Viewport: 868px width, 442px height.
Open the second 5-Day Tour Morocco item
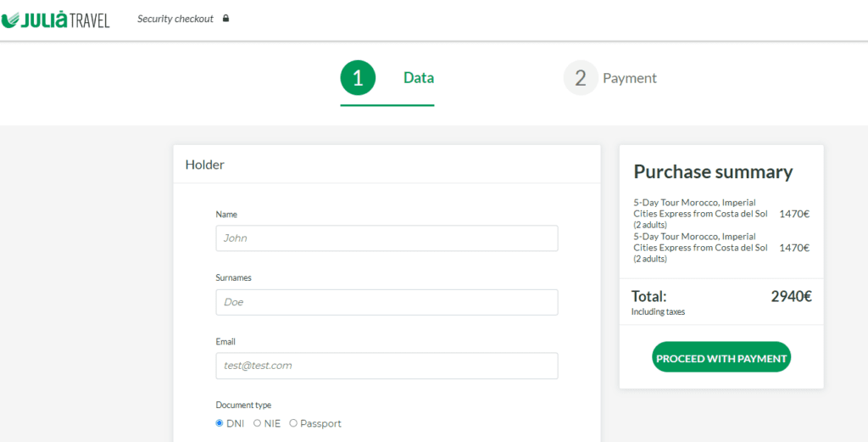700,248
